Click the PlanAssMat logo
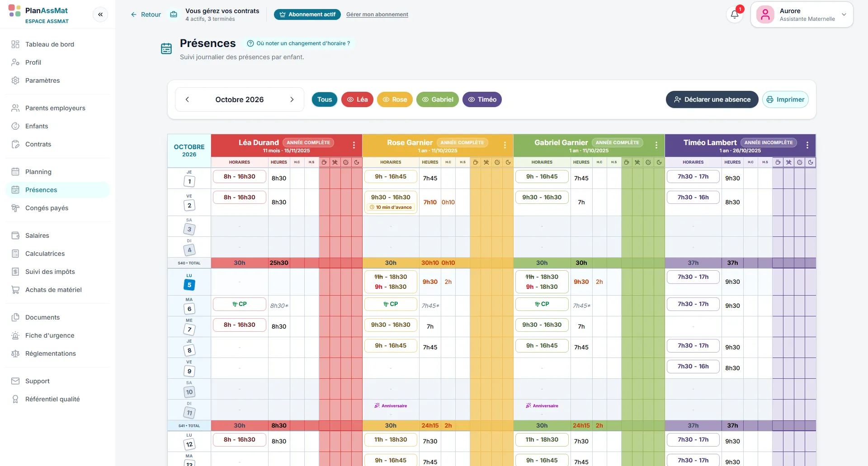 click(x=14, y=10)
